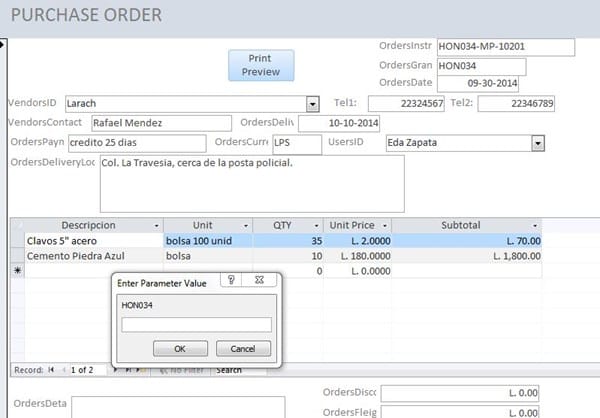Click Cancel in Enter Parameter Value dialog

243,349
